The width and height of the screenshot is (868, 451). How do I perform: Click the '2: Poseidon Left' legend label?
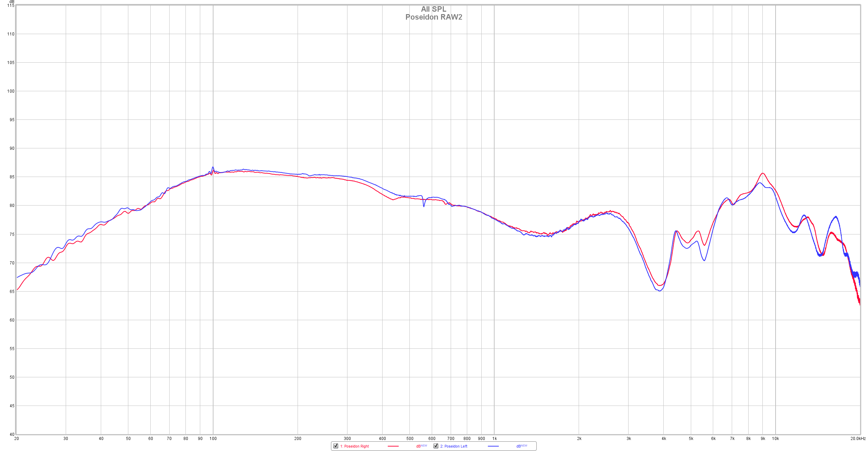tap(454, 446)
